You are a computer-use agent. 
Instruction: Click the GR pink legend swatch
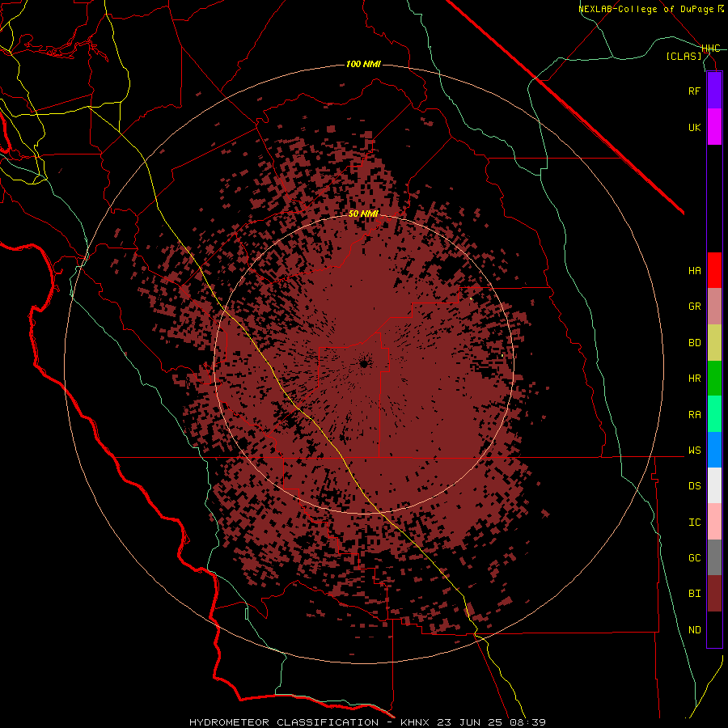(x=714, y=307)
